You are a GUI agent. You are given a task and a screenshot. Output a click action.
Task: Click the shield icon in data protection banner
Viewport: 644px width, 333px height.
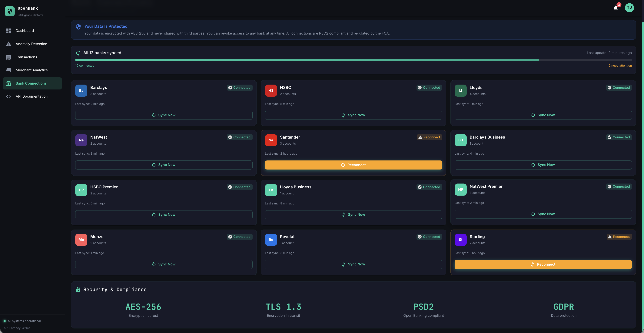click(x=78, y=27)
